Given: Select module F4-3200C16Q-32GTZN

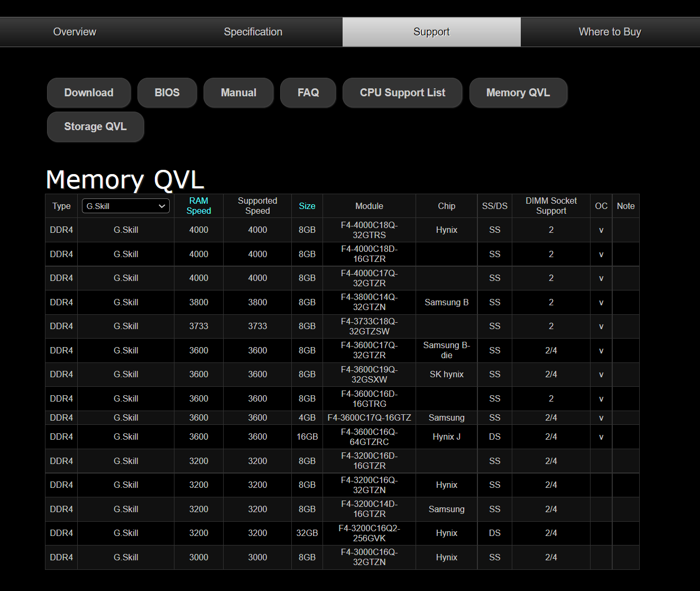Looking at the screenshot, I should [x=369, y=485].
